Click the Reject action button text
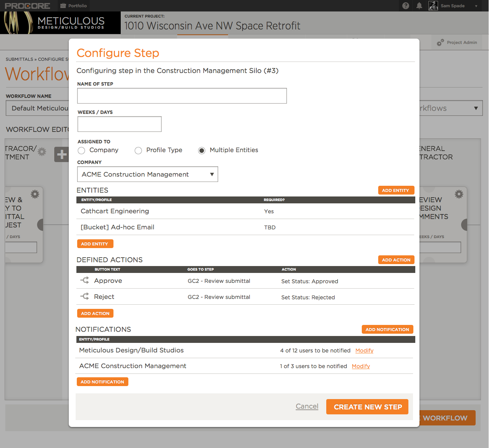 pyautogui.click(x=104, y=297)
